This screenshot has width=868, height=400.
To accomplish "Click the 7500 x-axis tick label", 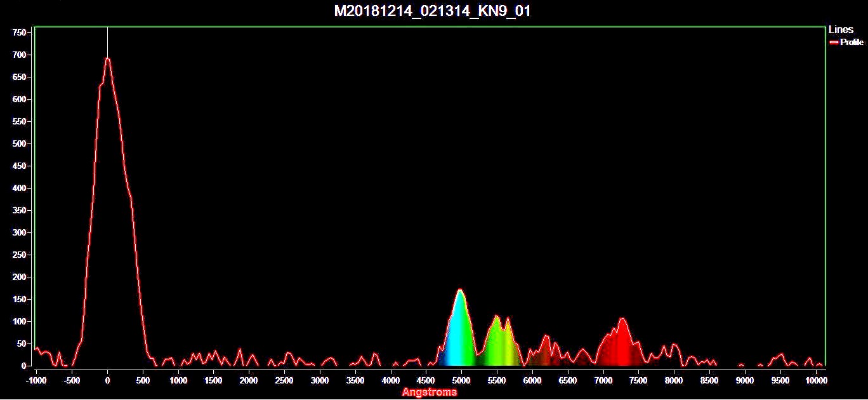I will 638,380.
